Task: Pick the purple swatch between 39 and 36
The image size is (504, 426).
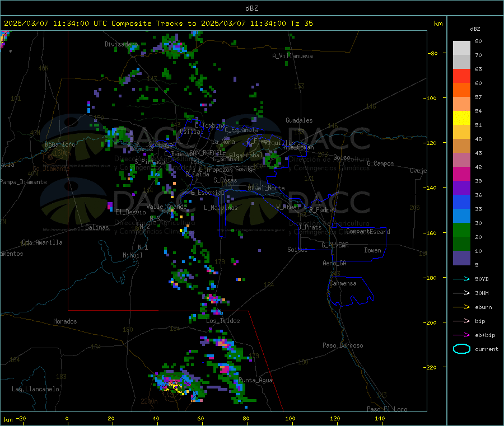Action: coord(461,188)
